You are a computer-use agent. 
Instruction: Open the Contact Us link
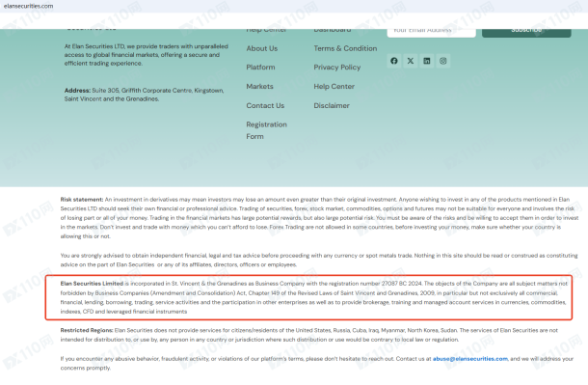click(x=265, y=105)
